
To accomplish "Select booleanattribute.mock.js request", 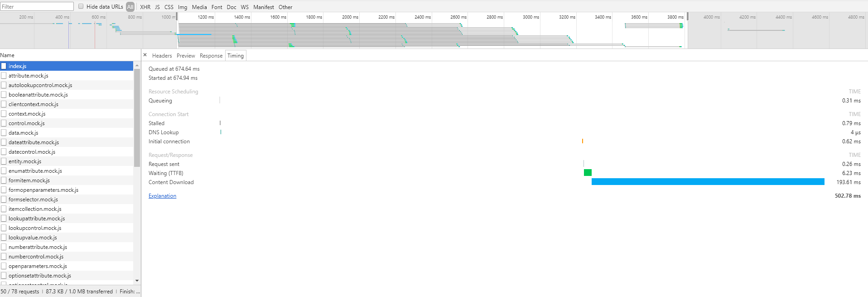I will (x=67, y=95).
